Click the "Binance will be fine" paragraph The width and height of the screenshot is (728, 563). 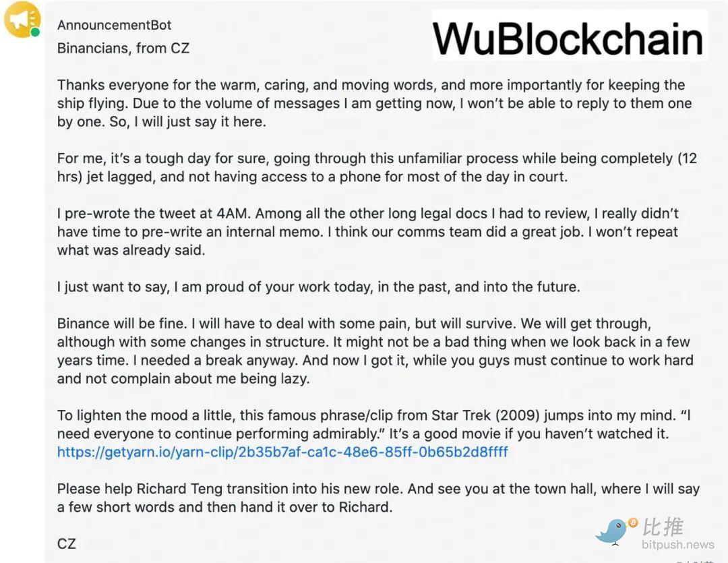374,351
